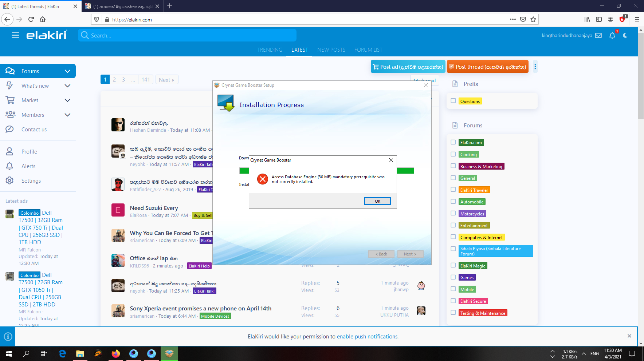Open Windows taskbar search
644x361 pixels.
(26, 353)
